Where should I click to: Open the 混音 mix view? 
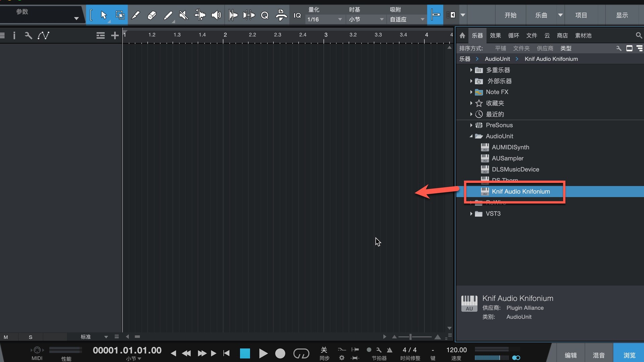(x=598, y=355)
